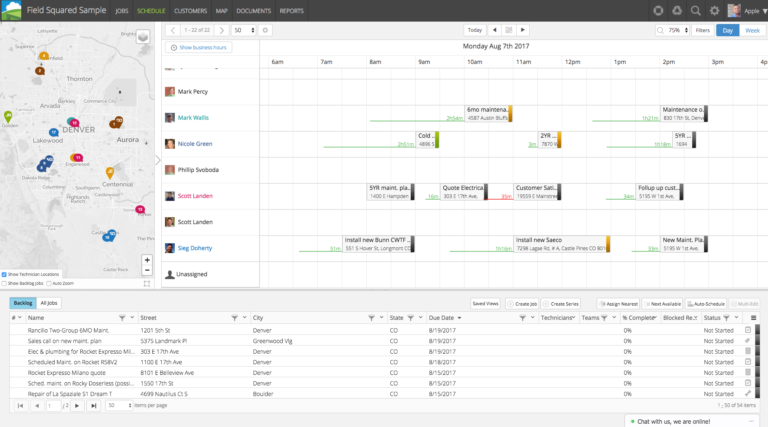
Task: Open the REPORTS menu
Action: click(291, 11)
